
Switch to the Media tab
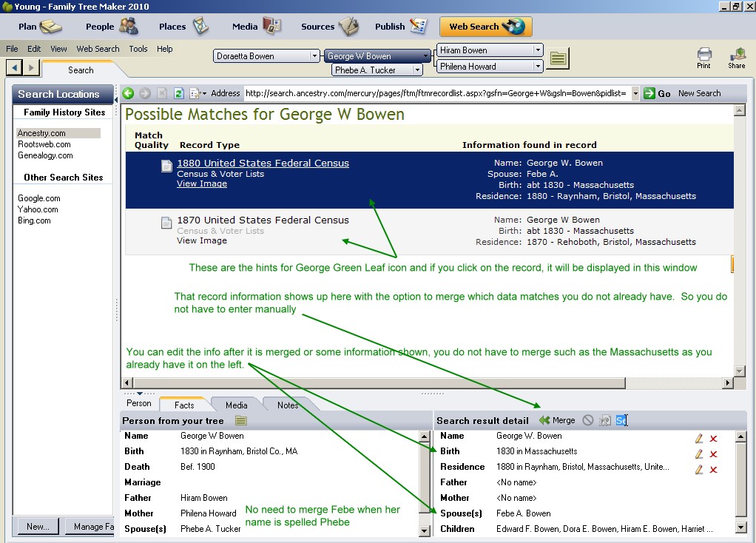[236, 405]
